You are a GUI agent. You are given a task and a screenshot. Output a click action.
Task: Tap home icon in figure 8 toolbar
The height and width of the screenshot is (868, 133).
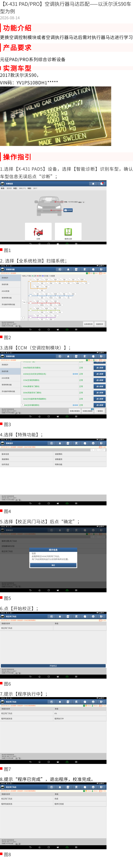[60, 787]
